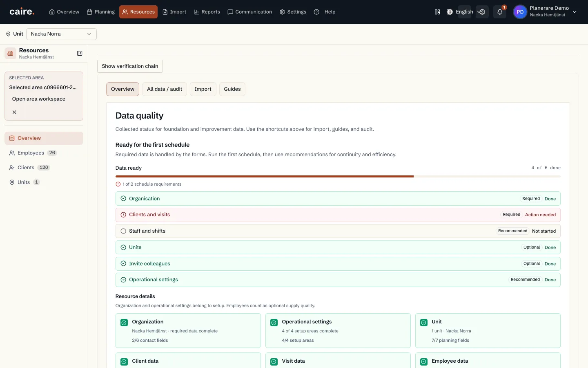
Task: Switch to the Overview tab
Action: coord(122,89)
